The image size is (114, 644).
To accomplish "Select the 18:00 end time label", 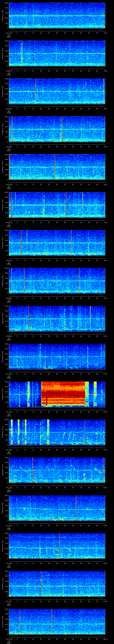I will 105,639.
